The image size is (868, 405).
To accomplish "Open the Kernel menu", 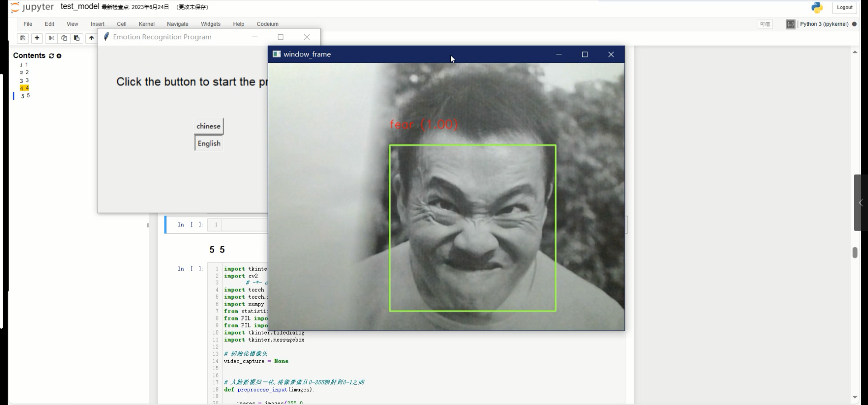I will click(x=146, y=24).
